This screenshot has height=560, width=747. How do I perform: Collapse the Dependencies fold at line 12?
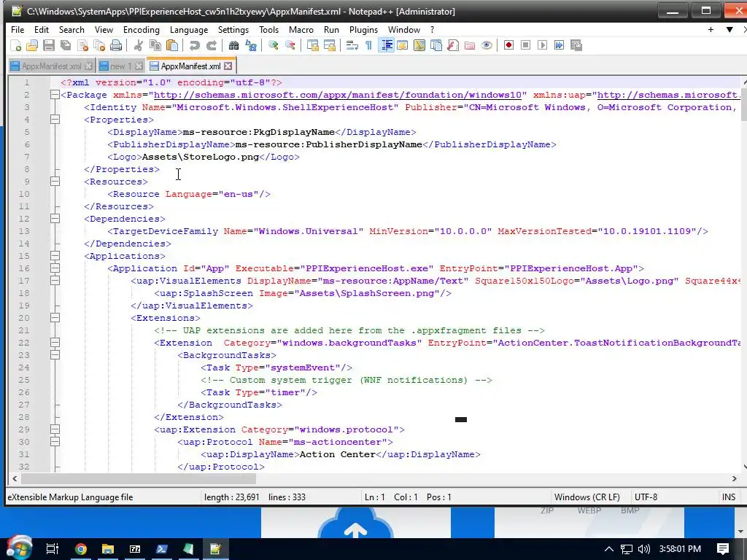pyautogui.click(x=55, y=219)
